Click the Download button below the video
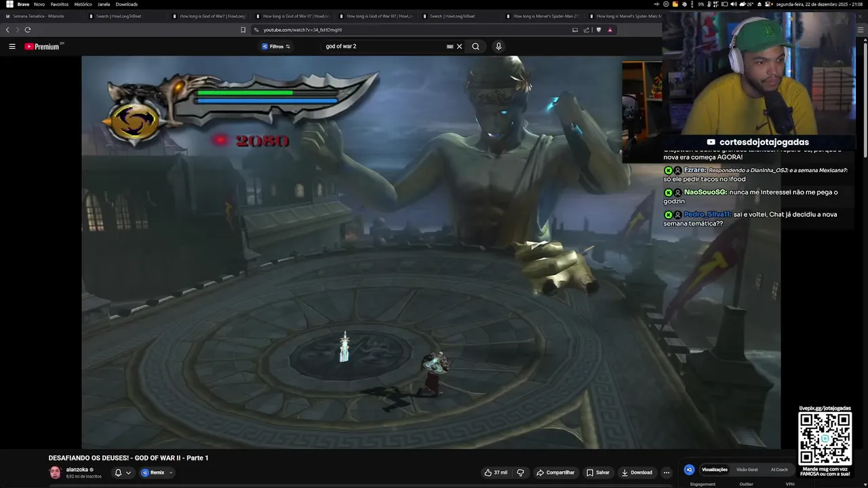Image resolution: width=868 pixels, height=488 pixels. click(x=637, y=472)
